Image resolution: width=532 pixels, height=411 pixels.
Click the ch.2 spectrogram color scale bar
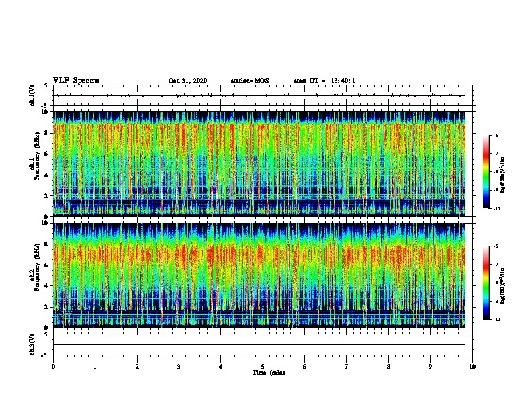[486, 283]
